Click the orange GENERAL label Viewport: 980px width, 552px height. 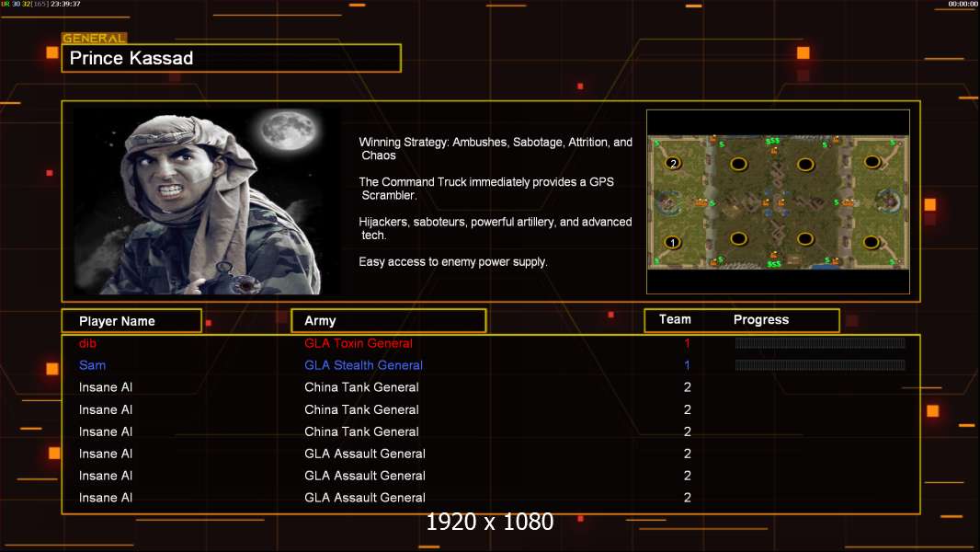[95, 38]
